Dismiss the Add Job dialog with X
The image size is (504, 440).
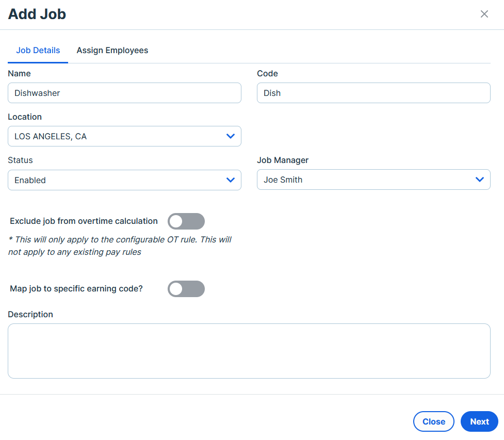(484, 14)
